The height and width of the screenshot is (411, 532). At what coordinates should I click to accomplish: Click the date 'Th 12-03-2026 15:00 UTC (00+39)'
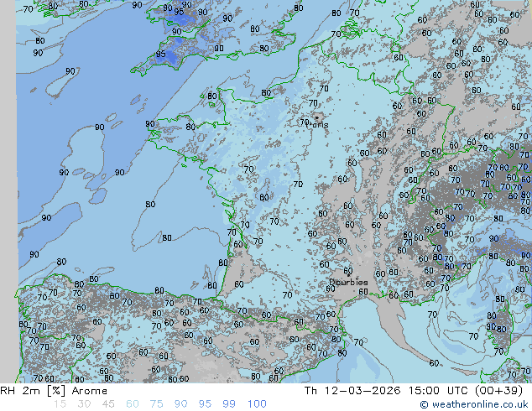click(x=414, y=391)
